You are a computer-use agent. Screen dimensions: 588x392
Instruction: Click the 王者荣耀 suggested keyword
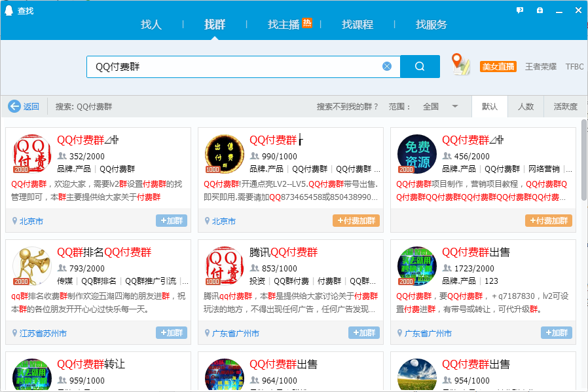tap(541, 66)
